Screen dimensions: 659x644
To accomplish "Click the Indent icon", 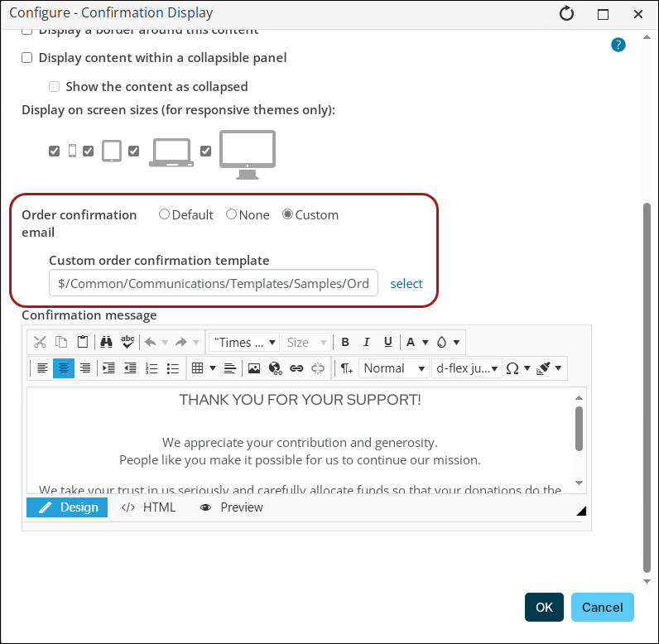I will [x=108, y=368].
